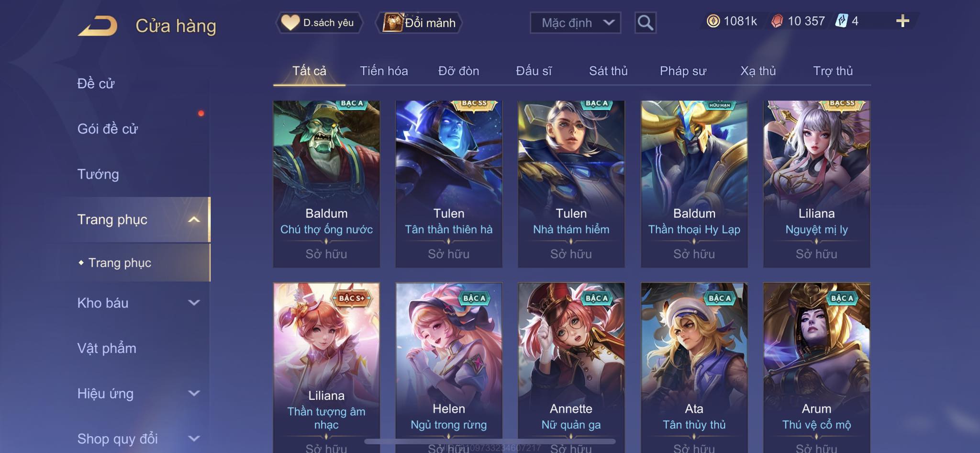Screen dimensions: 980x453
Task: Collapse the Trang phục sidebar section
Action: click(194, 219)
